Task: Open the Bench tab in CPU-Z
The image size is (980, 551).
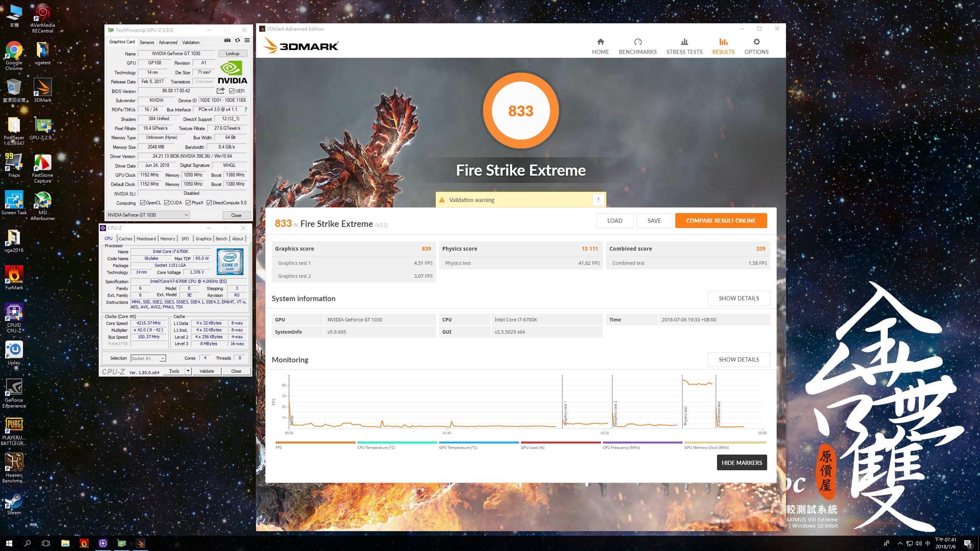Action: coord(221,239)
